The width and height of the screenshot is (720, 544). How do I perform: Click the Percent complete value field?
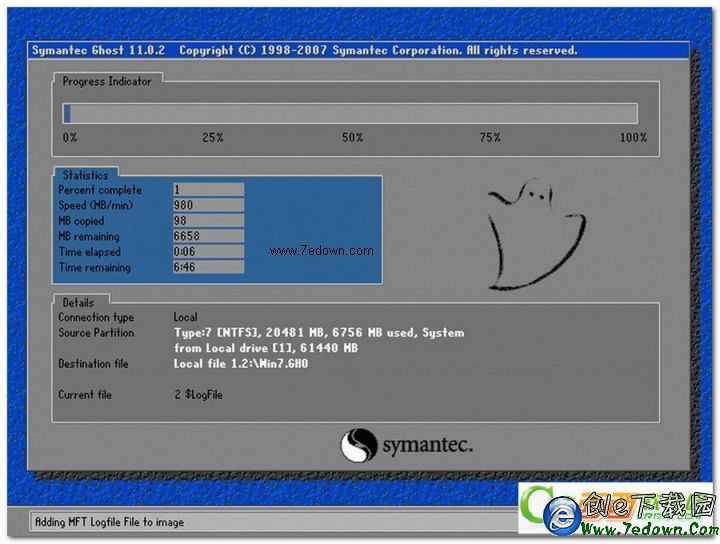[208, 190]
